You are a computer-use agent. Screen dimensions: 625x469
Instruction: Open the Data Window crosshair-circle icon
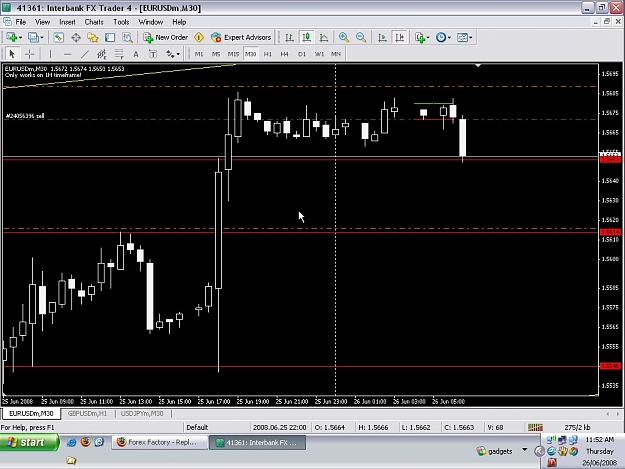coord(76,37)
